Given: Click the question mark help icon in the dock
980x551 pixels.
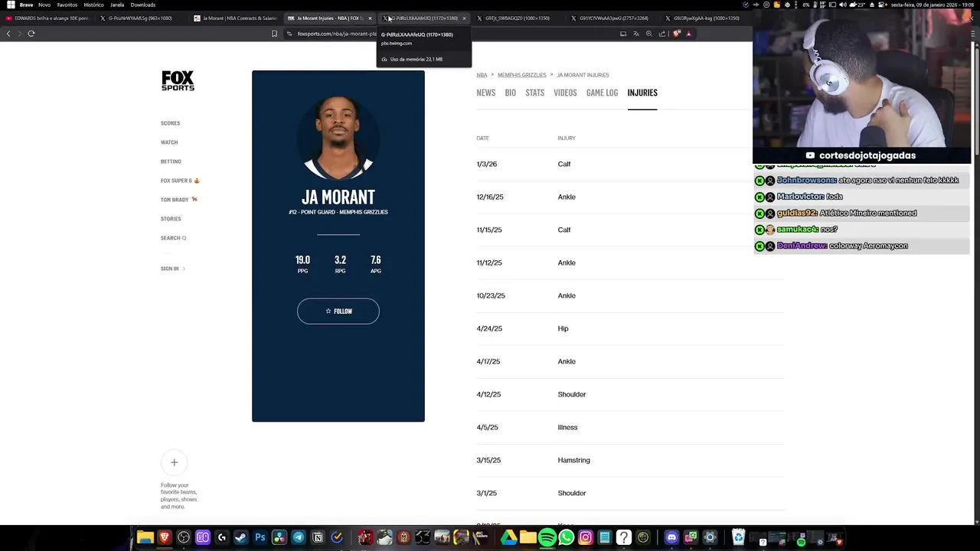Looking at the screenshot, I should coord(624,538).
